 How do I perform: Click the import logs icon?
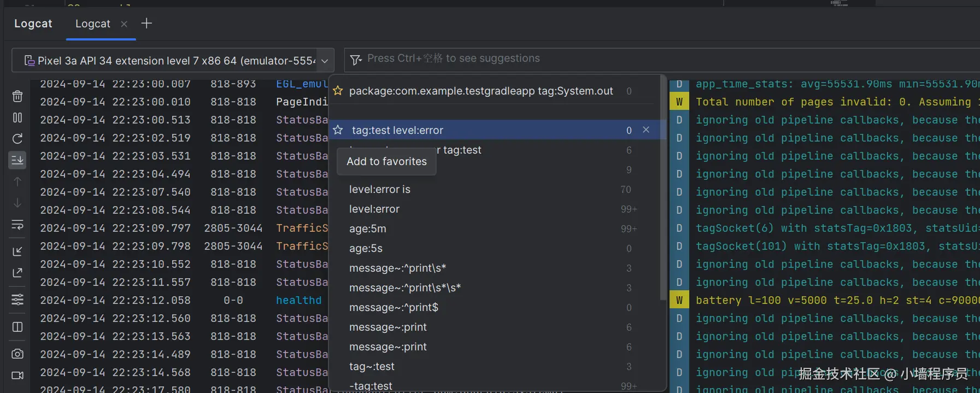[x=17, y=251]
